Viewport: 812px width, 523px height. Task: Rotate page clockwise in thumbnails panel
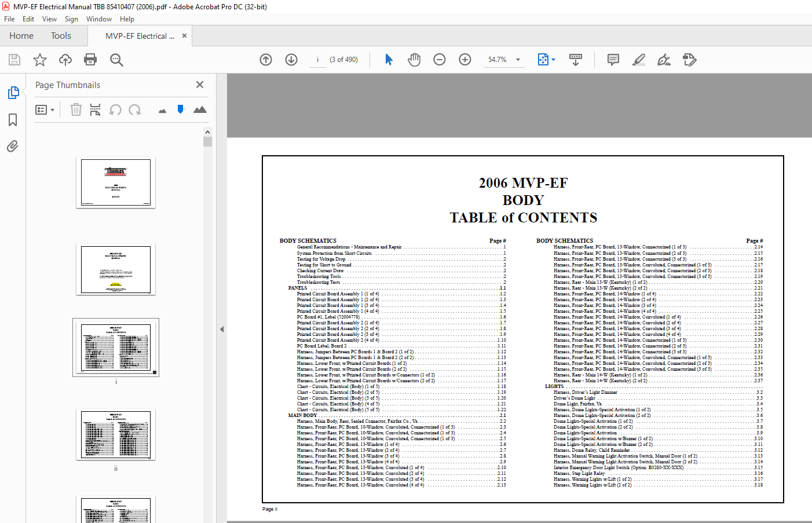coord(135,109)
